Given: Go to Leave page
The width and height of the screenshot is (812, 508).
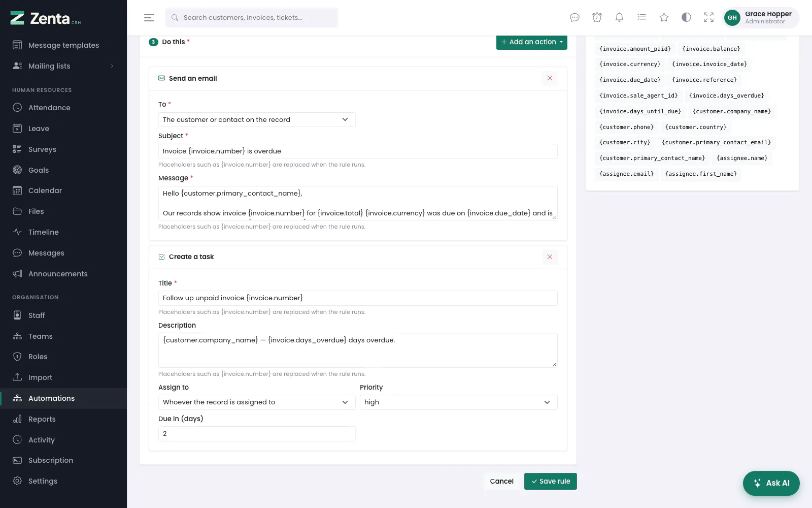Looking at the screenshot, I should 63,129.
